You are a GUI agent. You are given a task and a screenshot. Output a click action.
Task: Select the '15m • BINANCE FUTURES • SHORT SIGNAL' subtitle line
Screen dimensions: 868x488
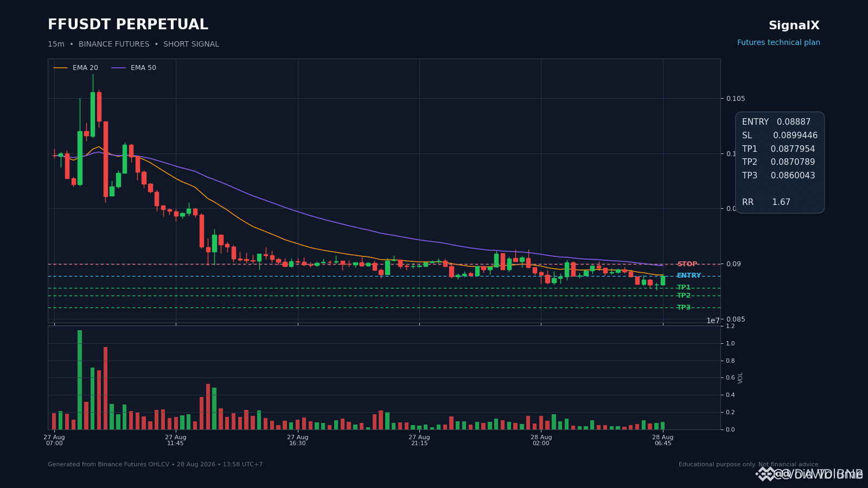pyautogui.click(x=133, y=44)
